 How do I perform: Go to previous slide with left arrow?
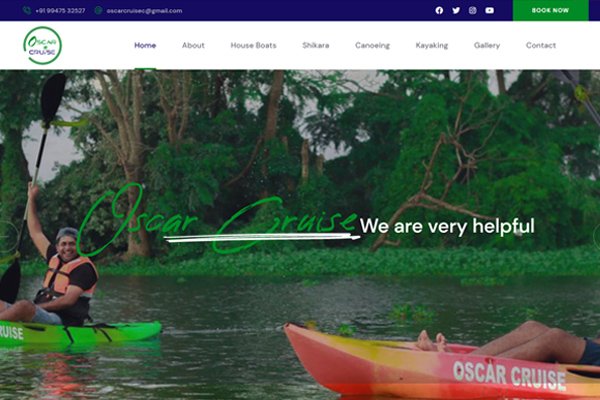pos(7,236)
